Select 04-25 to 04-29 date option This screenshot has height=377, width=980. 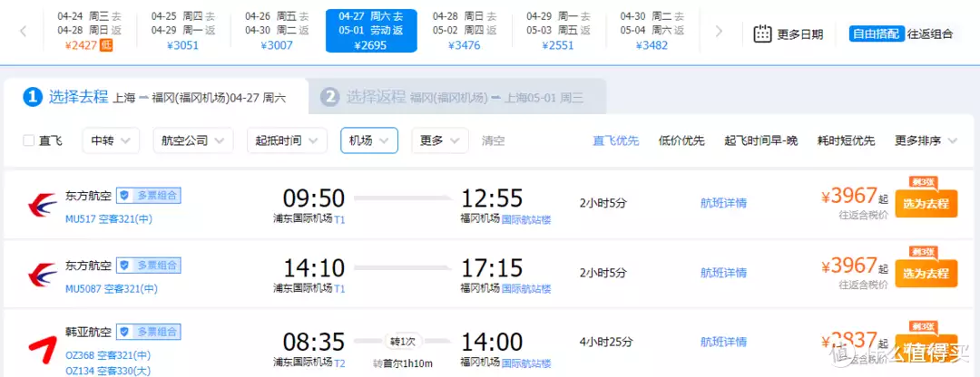tap(183, 31)
